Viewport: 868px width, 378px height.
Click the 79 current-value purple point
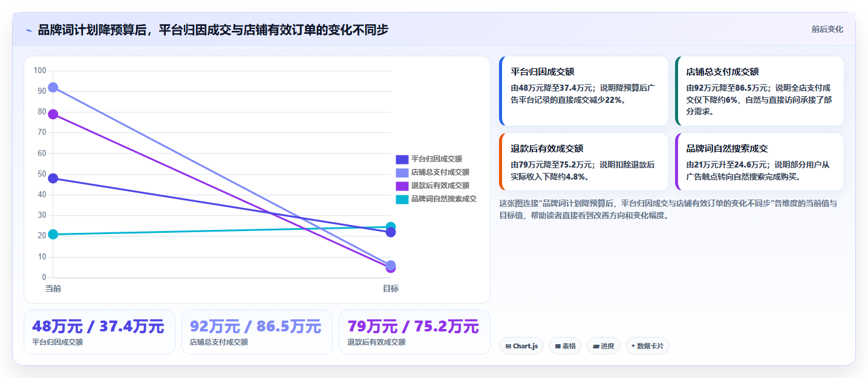coord(53,114)
